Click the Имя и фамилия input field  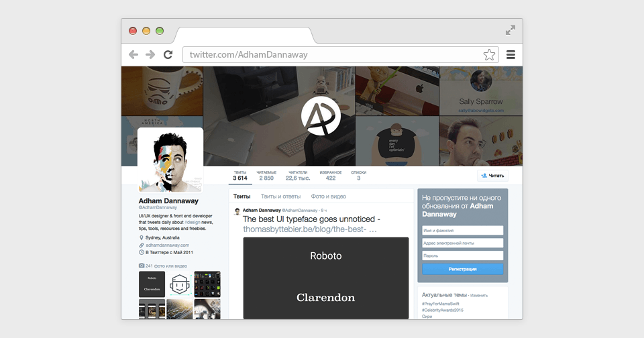462,231
